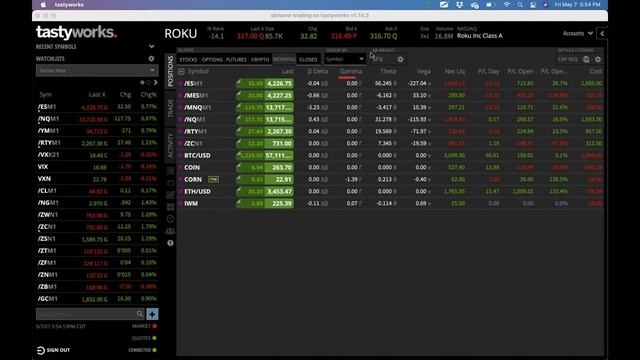640x360 pixels.
Task: Open the watchlists settings gear
Action: [151, 59]
